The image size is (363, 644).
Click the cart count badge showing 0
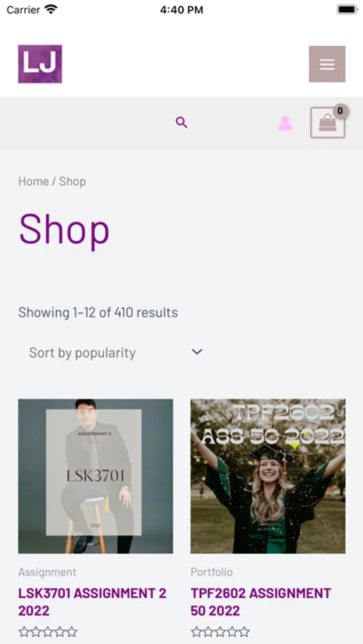(x=340, y=111)
